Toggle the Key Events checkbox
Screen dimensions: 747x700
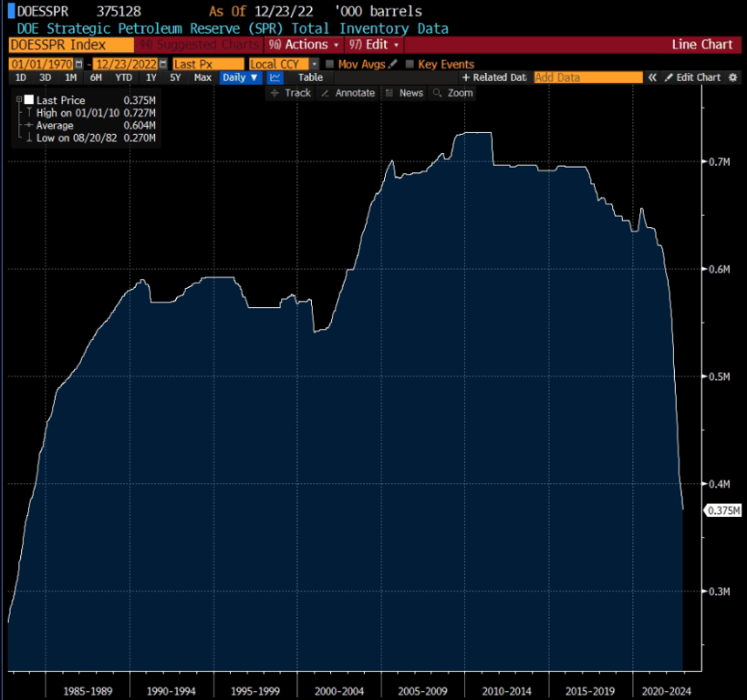410,64
